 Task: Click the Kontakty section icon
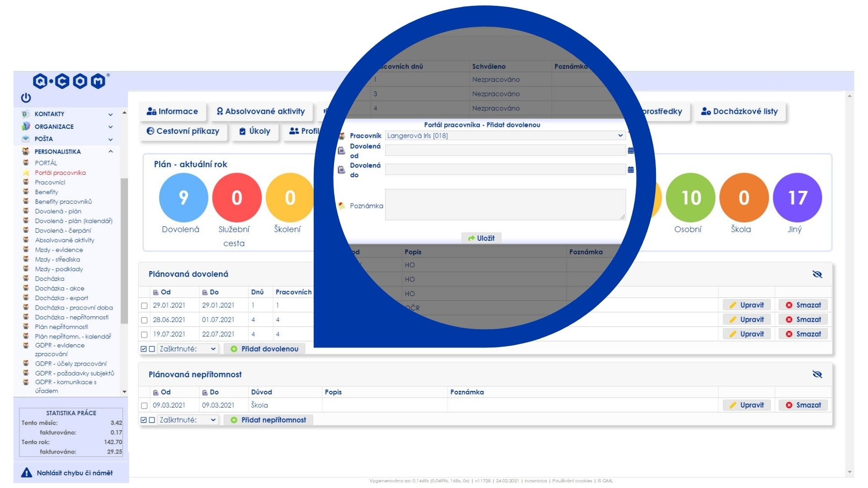click(26, 114)
